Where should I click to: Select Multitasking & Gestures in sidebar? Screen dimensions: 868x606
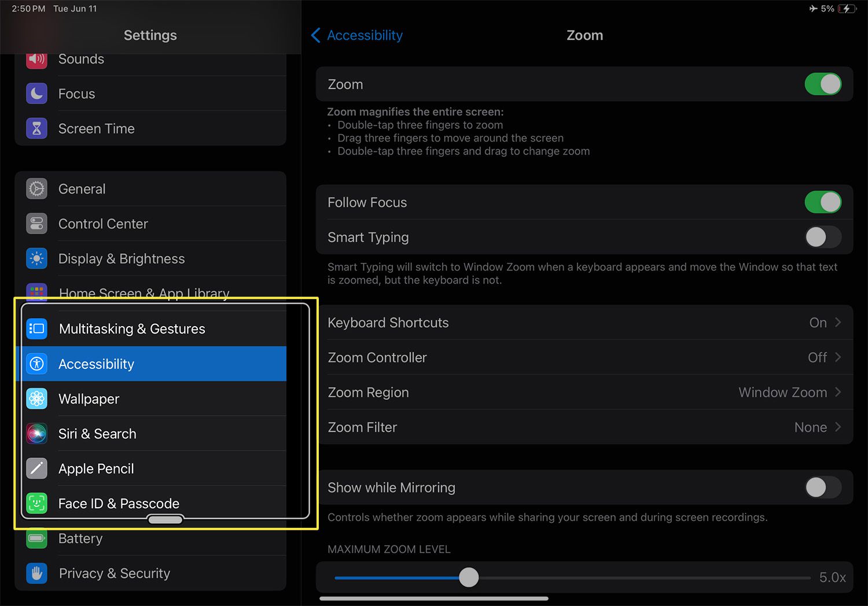tap(132, 329)
